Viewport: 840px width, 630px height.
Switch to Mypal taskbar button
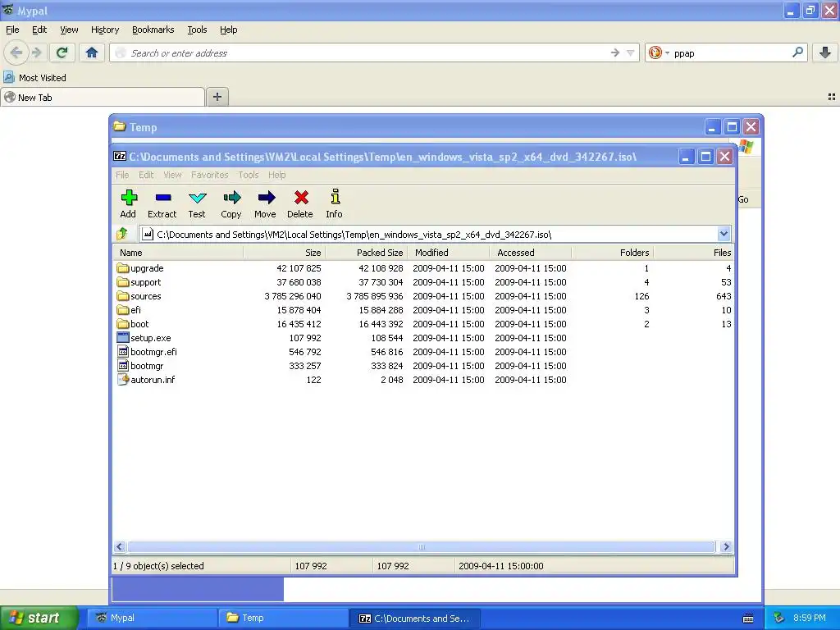pos(152,618)
